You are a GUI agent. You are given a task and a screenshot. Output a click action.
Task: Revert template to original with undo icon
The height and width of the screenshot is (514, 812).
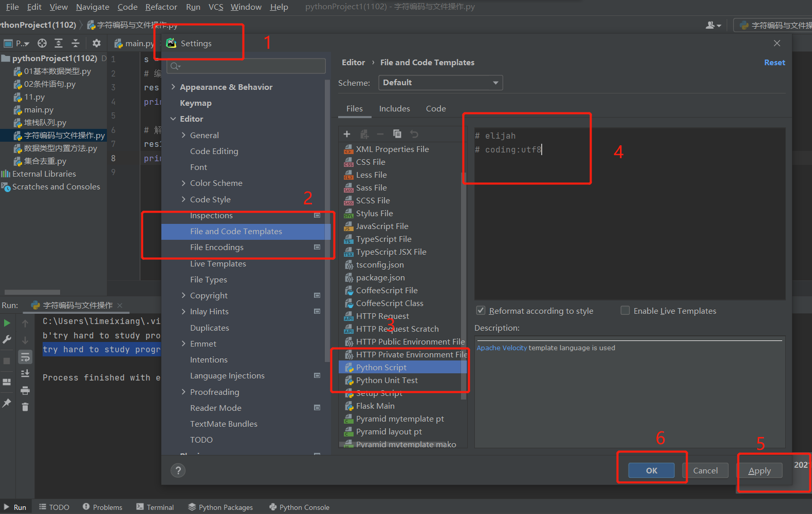[414, 134]
